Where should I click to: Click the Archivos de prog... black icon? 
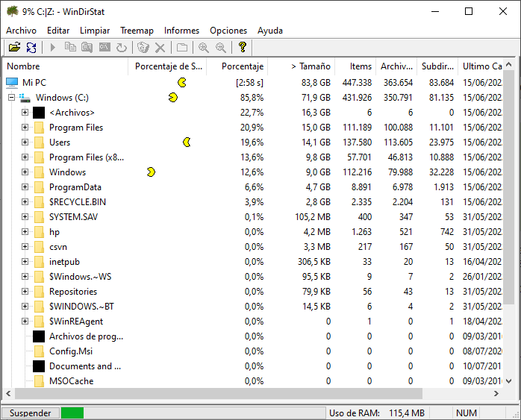[x=39, y=336]
